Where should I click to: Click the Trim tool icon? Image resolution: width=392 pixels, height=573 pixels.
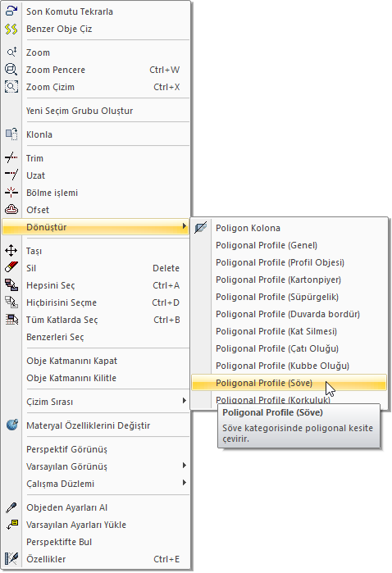pyautogui.click(x=11, y=158)
